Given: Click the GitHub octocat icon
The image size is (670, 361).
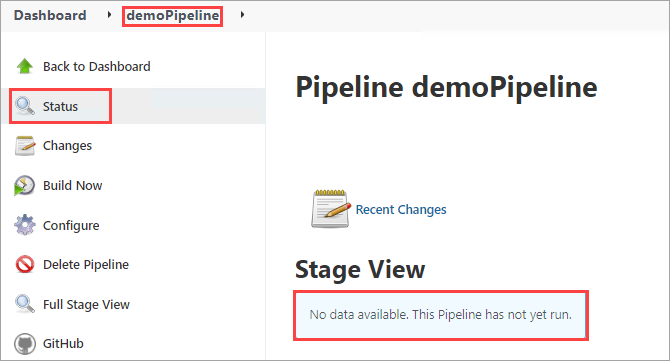Looking at the screenshot, I should coord(25,343).
